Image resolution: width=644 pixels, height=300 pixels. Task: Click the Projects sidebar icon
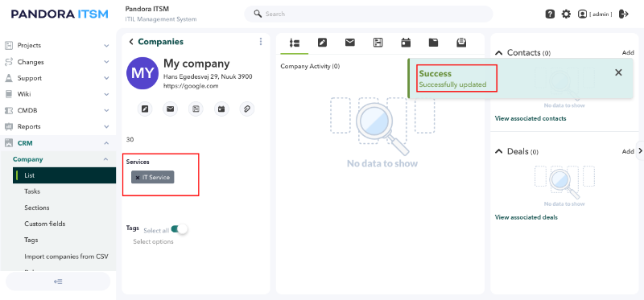(9, 46)
